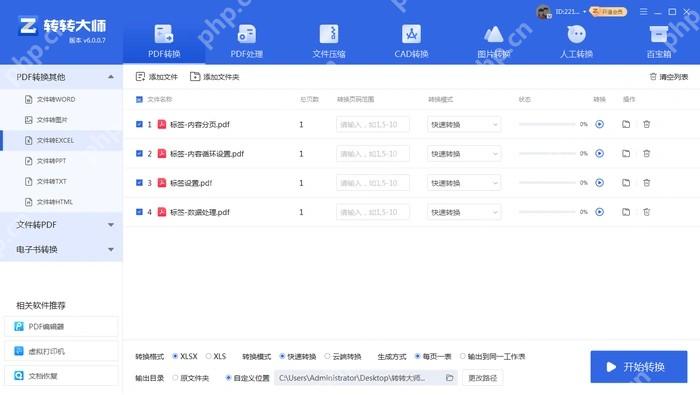Open folder for 标签-内容分页.pdf
The height and width of the screenshot is (395, 700).
point(626,124)
